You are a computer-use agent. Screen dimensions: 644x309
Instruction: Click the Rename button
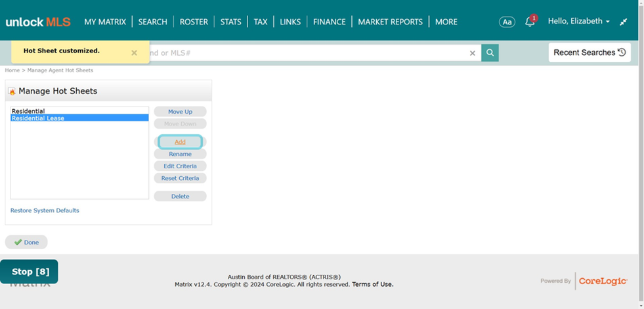tap(180, 154)
